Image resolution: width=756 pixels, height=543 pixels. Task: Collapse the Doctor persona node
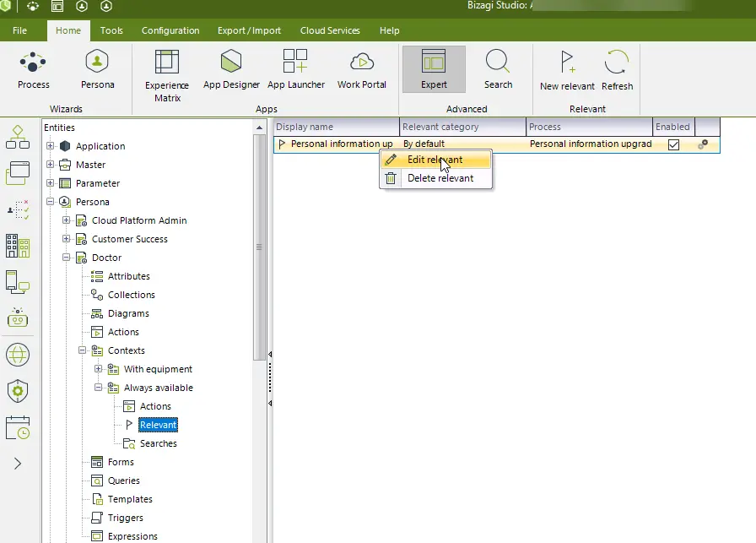pos(66,258)
